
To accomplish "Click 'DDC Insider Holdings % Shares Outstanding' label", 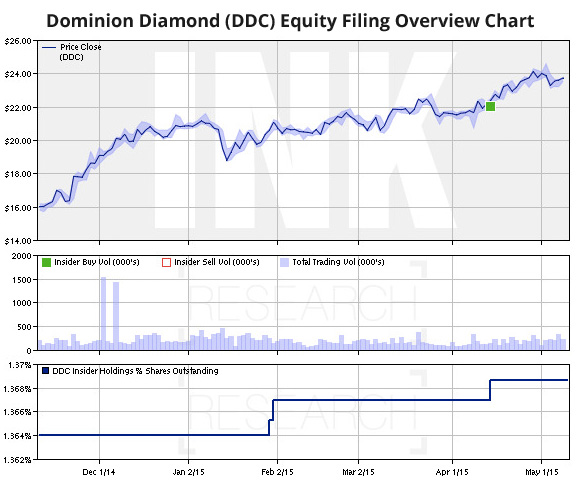I will coord(135,371).
